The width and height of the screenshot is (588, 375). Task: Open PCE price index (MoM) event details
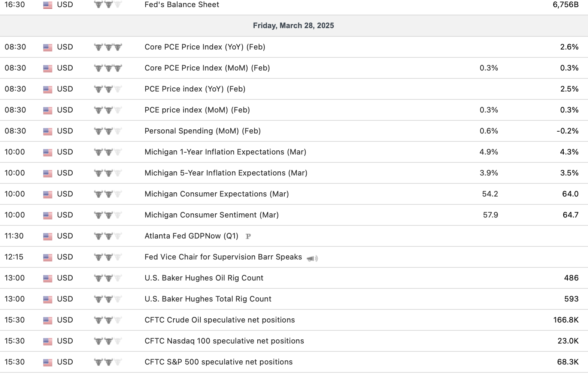[x=197, y=110]
